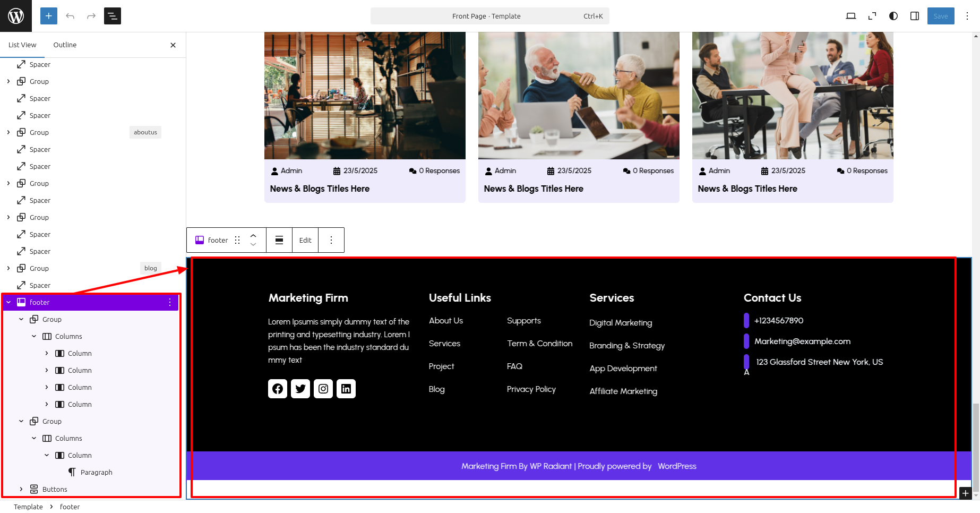Click the block inserter plus button

click(x=48, y=16)
